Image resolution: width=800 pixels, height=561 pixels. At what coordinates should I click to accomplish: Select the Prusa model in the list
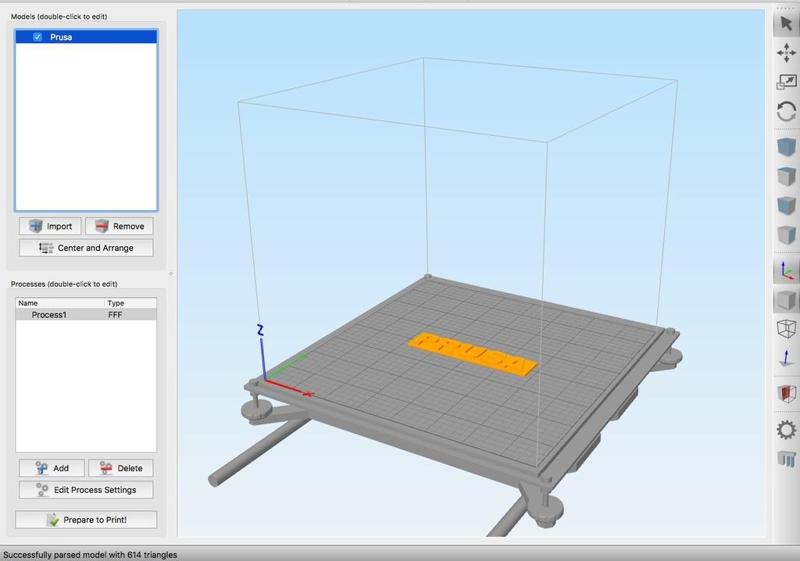coord(86,37)
